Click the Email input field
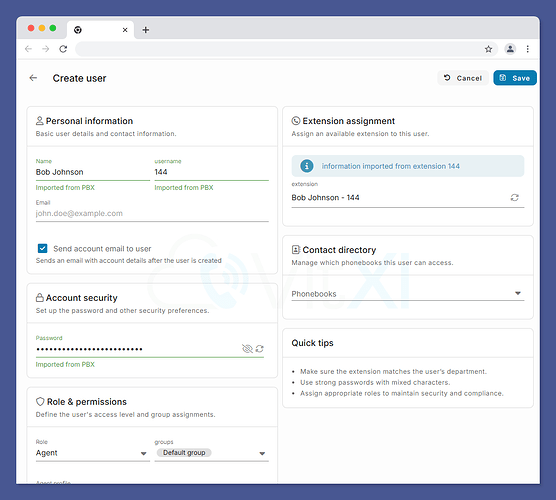This screenshot has height=500, width=556. 152,213
